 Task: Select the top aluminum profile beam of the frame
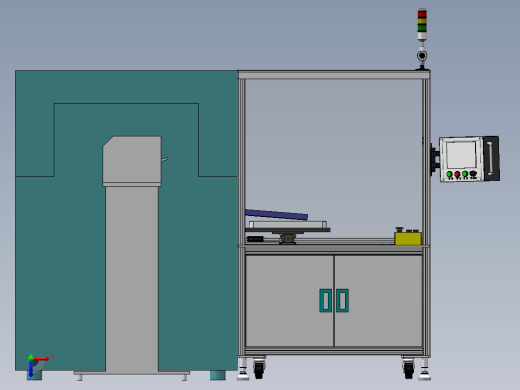click(x=334, y=75)
